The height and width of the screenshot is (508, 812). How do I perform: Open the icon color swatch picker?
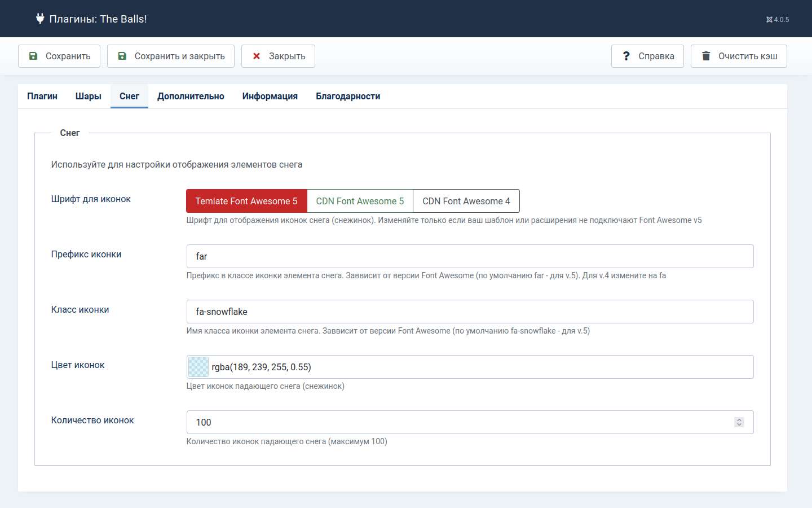[198, 367]
